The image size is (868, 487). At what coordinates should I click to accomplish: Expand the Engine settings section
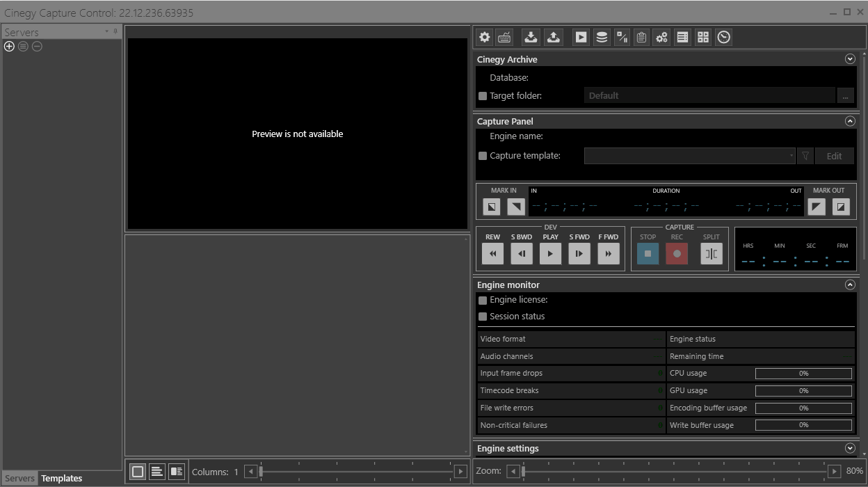[849, 448]
